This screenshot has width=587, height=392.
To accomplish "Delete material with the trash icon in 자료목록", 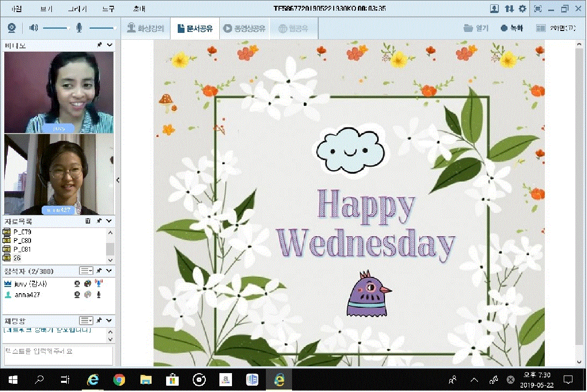I will click(88, 221).
